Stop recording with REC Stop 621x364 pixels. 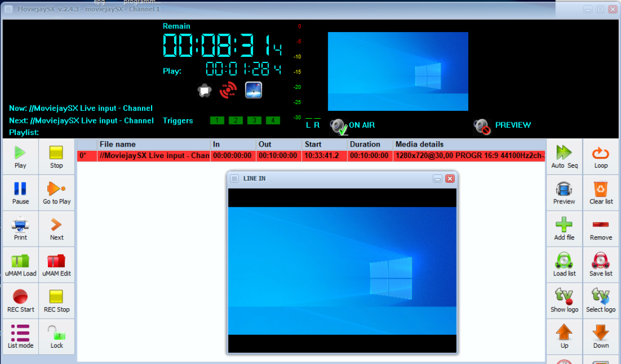tap(56, 301)
